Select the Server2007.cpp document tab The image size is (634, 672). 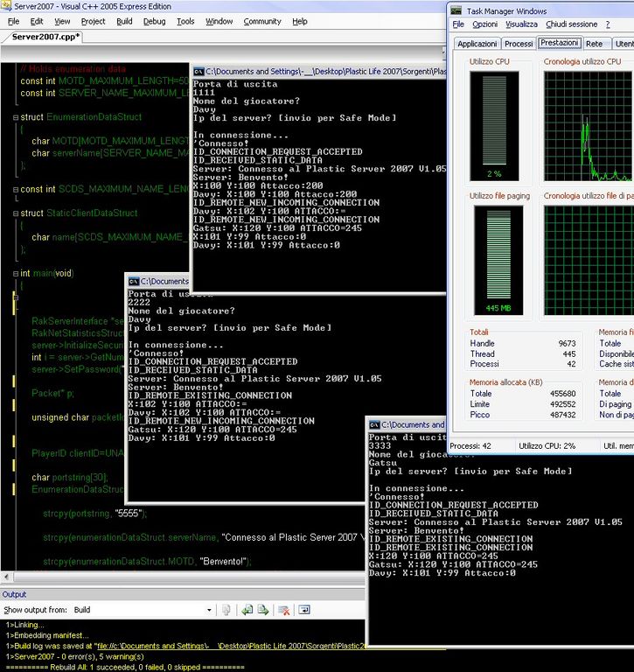pos(45,37)
